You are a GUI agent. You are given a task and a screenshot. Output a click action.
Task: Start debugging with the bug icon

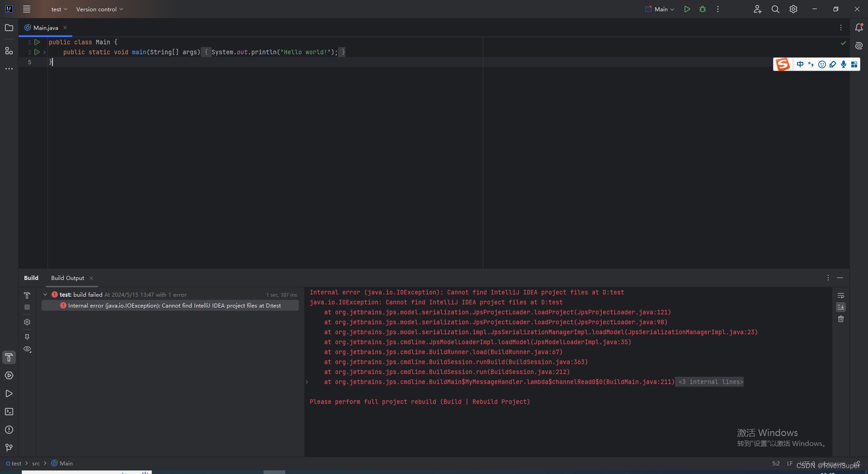[703, 9]
